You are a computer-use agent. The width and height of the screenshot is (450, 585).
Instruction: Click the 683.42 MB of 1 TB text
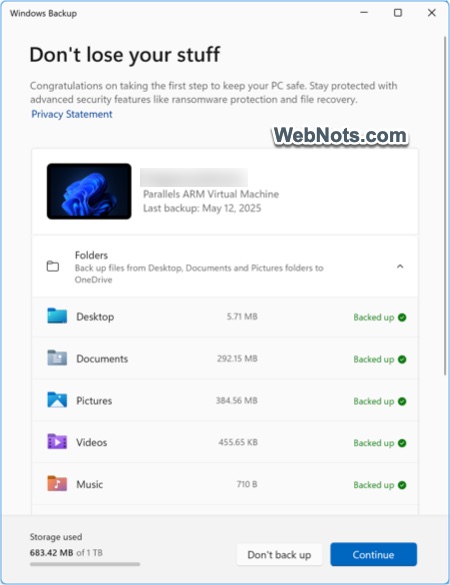tap(66, 553)
